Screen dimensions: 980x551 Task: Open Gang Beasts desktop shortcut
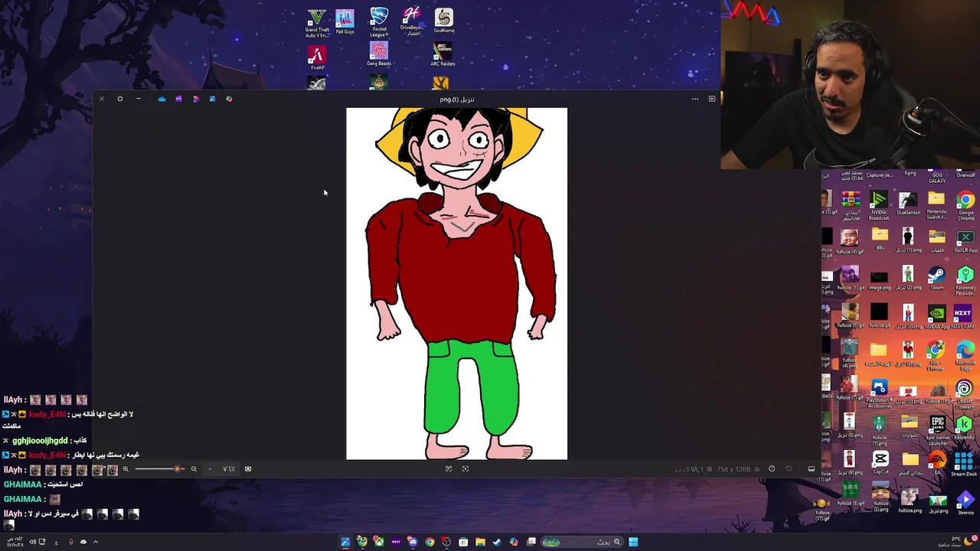pos(379,54)
